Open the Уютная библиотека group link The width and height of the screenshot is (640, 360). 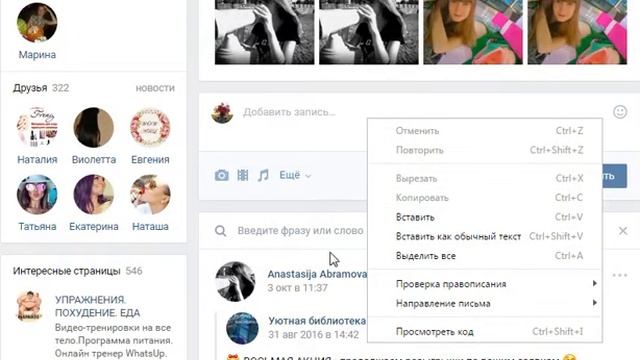[x=317, y=321]
